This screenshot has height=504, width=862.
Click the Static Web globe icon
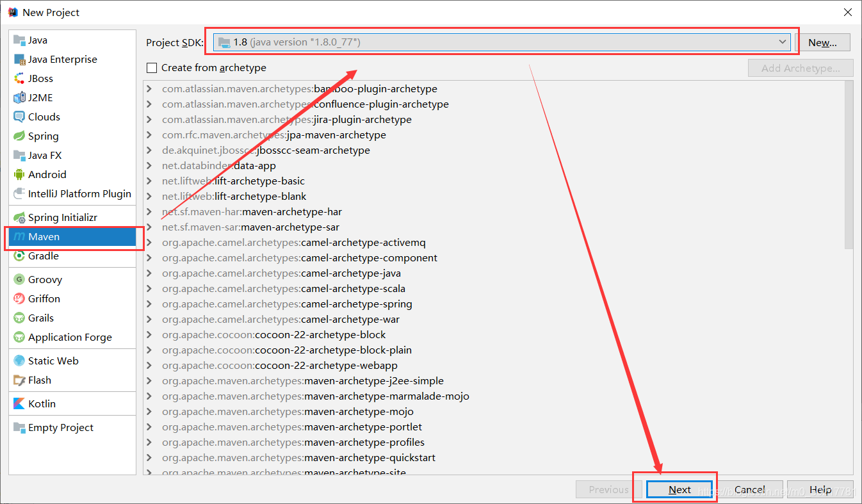pos(19,361)
